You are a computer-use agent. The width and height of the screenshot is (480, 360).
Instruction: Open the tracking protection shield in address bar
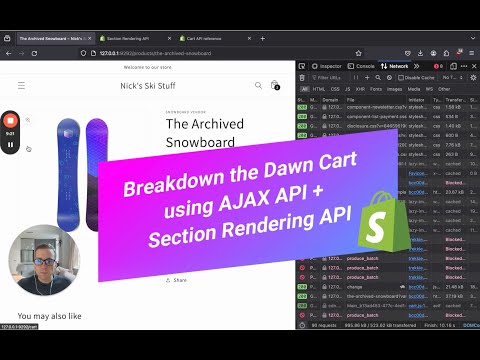tap(83, 53)
